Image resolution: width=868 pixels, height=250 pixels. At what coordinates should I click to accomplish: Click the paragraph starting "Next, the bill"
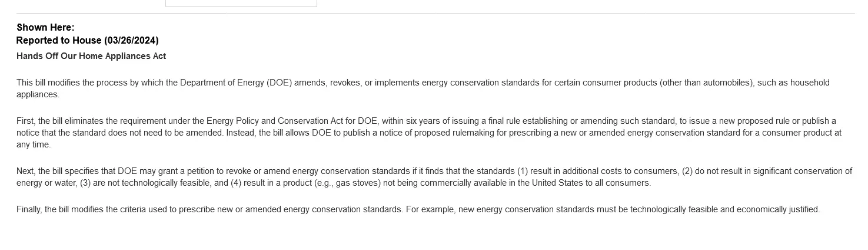[x=412, y=177]
